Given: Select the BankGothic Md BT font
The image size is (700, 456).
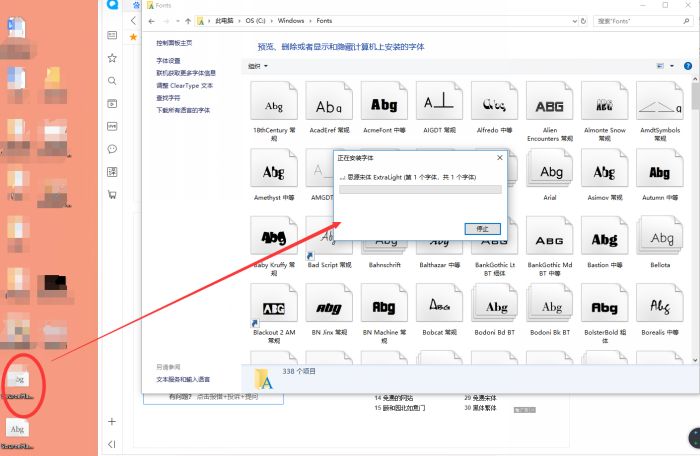Looking at the screenshot, I should 550,246.
